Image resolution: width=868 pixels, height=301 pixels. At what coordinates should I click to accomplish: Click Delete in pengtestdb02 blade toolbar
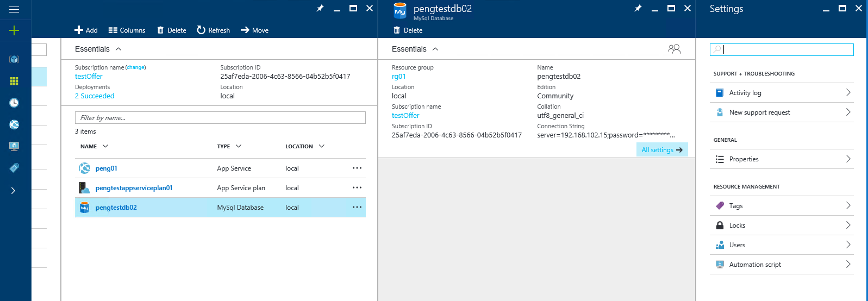408,30
